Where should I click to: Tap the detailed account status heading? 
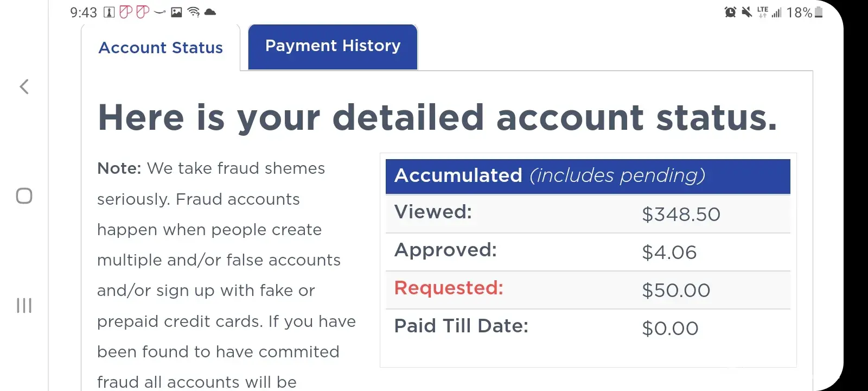(437, 118)
